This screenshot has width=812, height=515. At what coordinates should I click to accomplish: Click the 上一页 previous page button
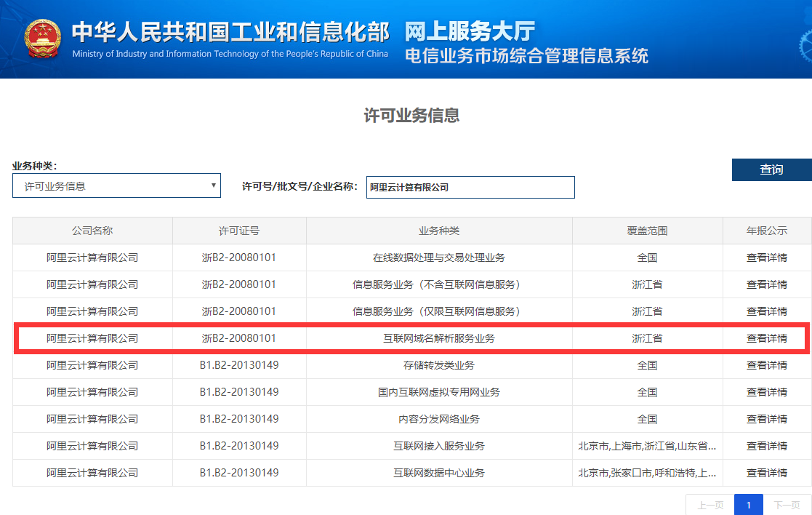710,505
